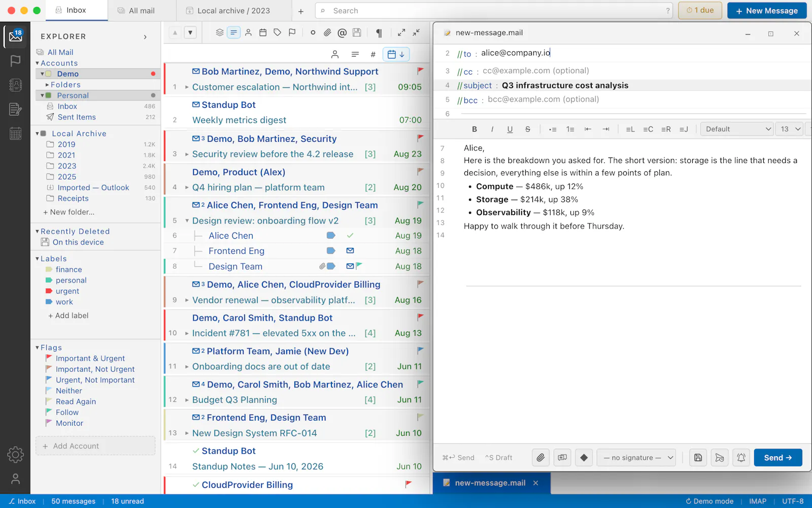Viewport: 812px width, 508px height.
Task: Filter by attachments paperclip in main toolbar
Action: coord(327,33)
